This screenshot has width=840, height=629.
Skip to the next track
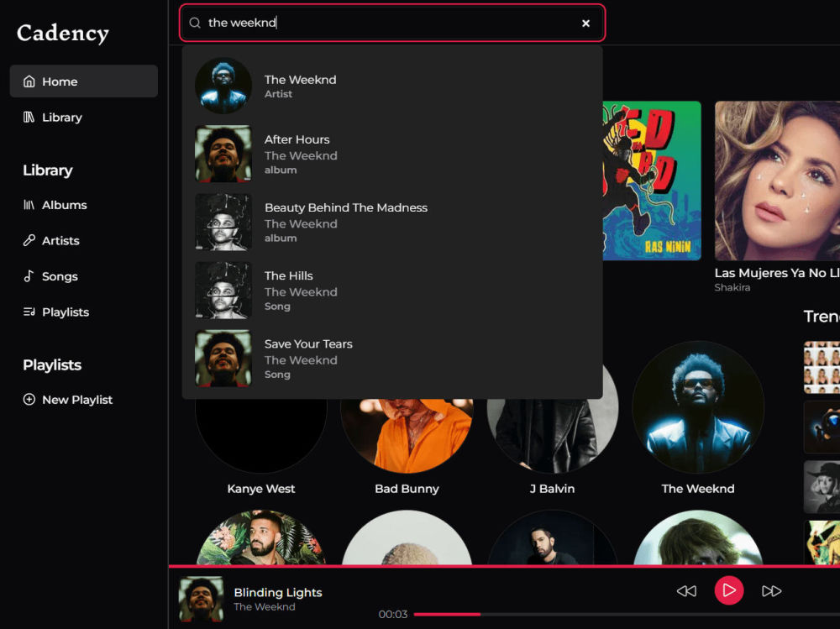coord(771,591)
